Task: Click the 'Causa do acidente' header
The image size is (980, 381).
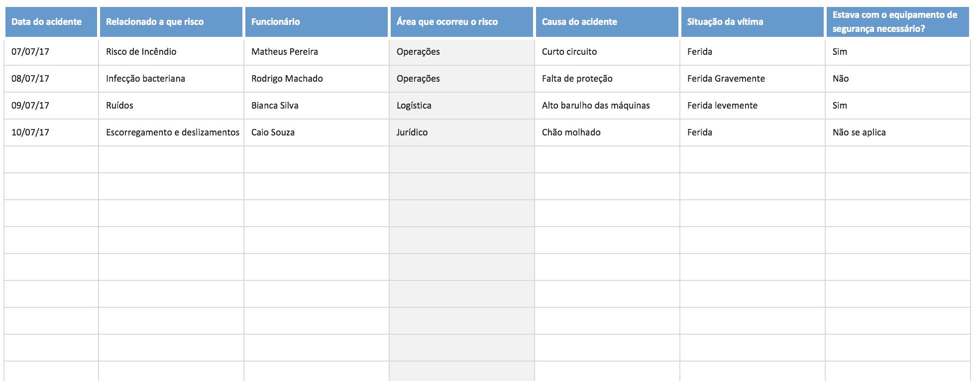Action: [607, 22]
